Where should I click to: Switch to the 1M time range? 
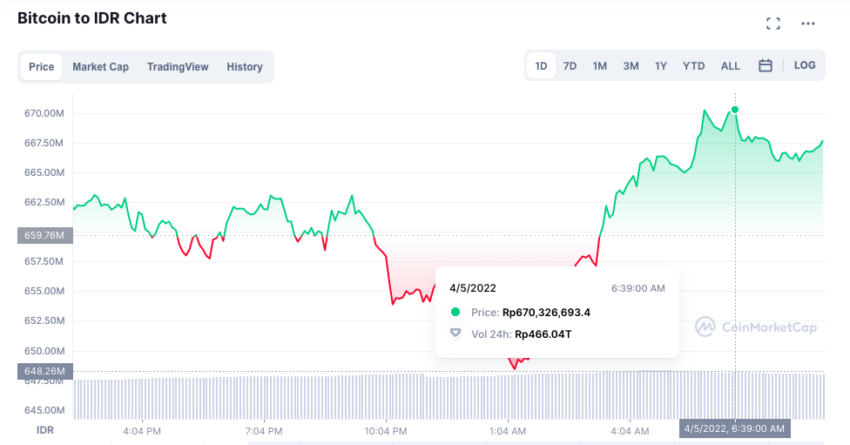click(600, 66)
